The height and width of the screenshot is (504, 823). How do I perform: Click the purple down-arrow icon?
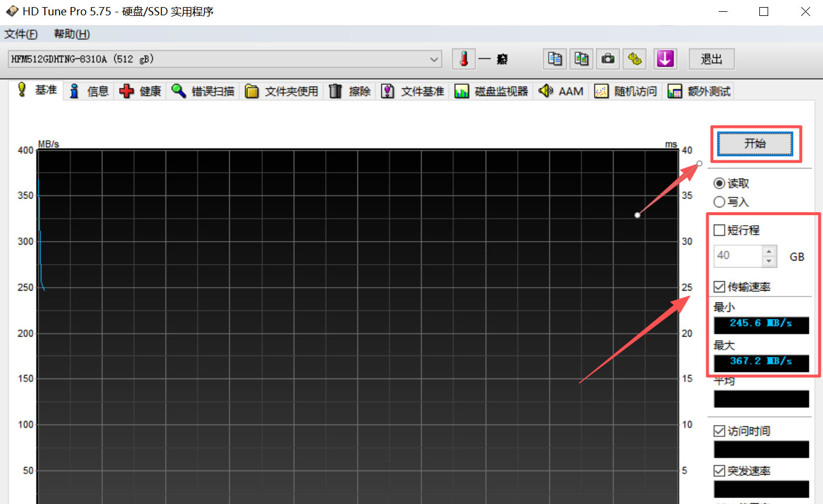664,59
